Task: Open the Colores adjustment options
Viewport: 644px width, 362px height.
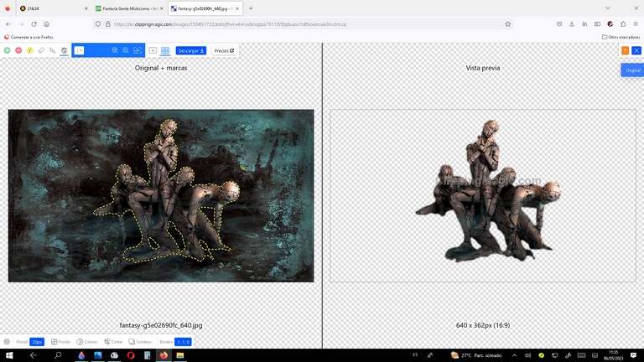Action: [x=87, y=342]
